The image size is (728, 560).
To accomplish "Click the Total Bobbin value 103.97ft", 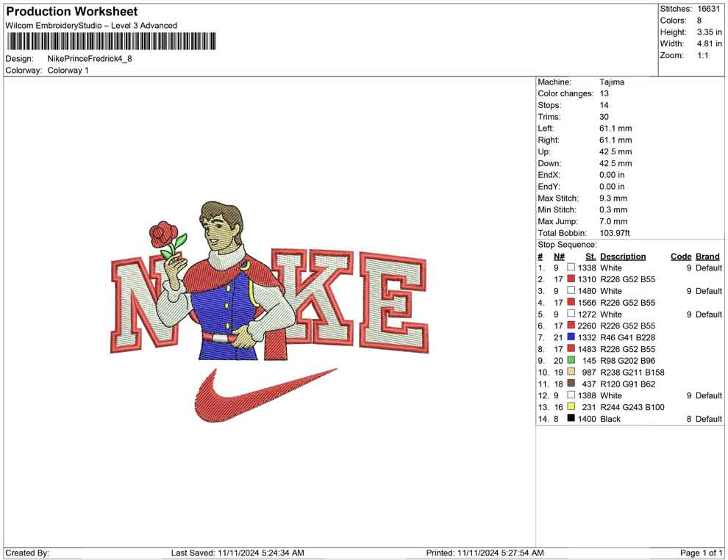I will click(615, 233).
